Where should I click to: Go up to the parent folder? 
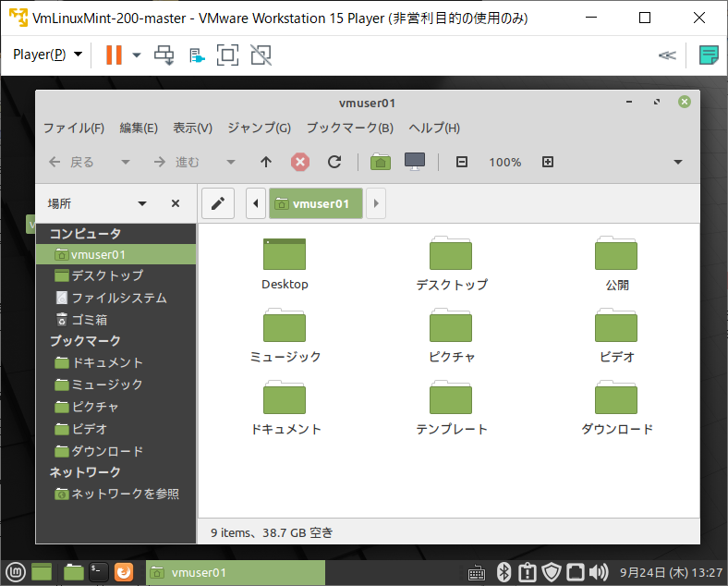coord(266,162)
